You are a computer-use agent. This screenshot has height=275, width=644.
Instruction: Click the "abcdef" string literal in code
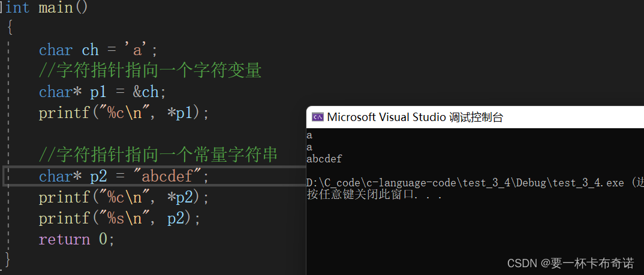(x=169, y=177)
